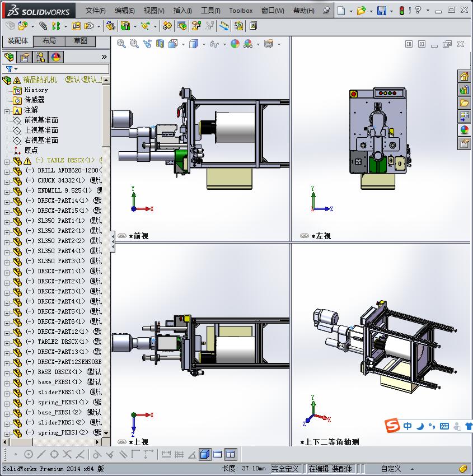
Task: Open the FeatureManager design tree tab
Action: click(9, 57)
